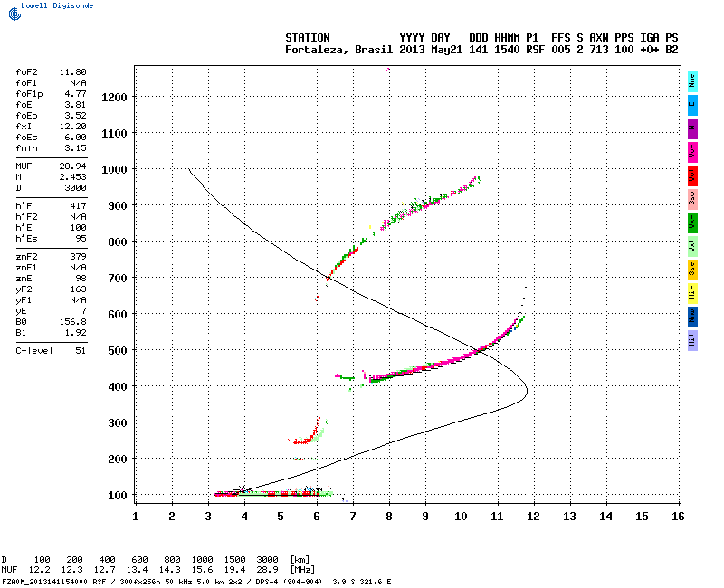Click the [MHz] unit label
The height and width of the screenshot is (588, 724).
(x=302, y=570)
